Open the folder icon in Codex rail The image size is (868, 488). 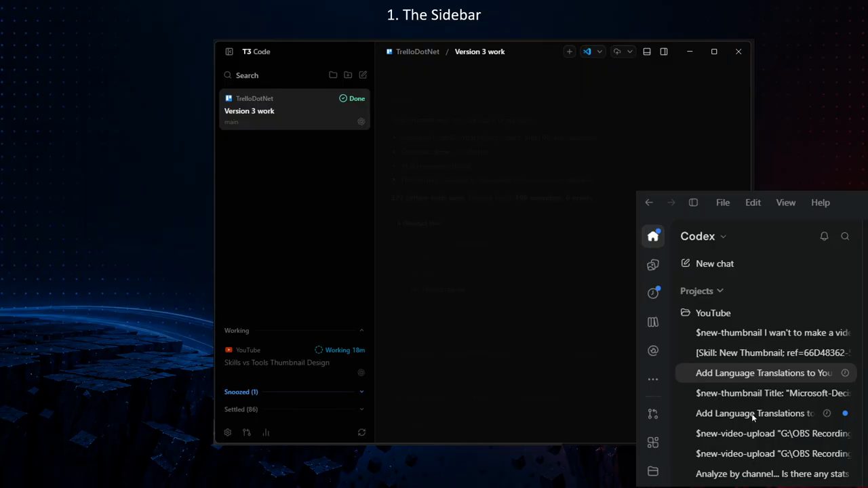653,471
